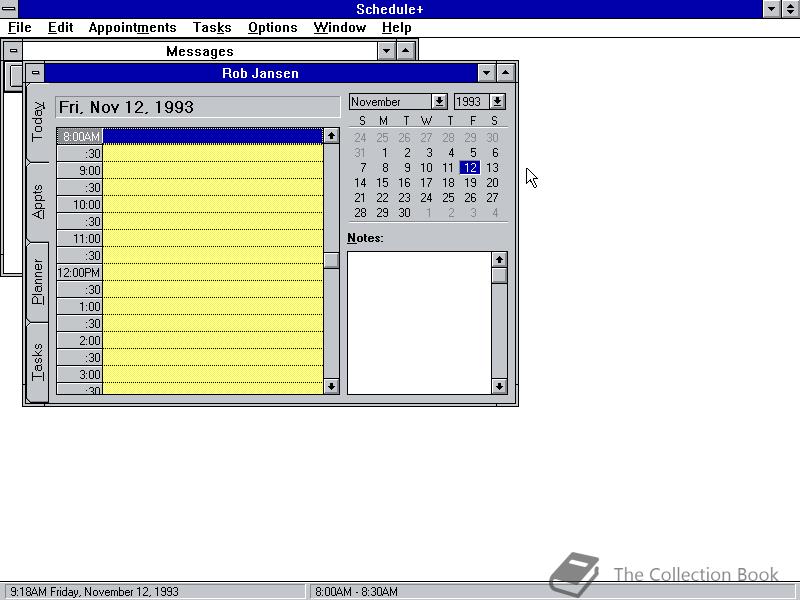
Task: Expand the 1993 year dropdown
Action: click(x=497, y=102)
